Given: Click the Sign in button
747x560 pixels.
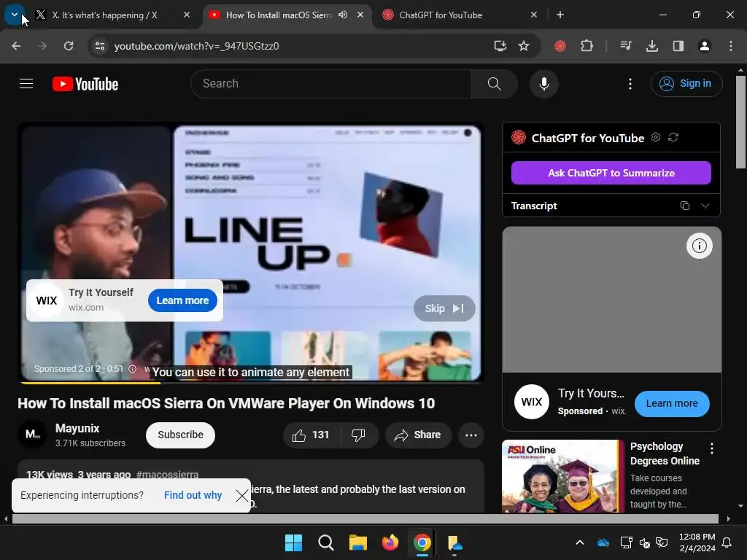Looking at the screenshot, I should click(686, 84).
